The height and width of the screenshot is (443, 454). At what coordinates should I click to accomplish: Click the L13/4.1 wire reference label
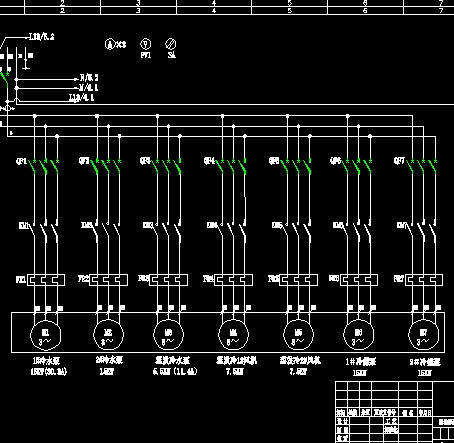[x=81, y=98]
